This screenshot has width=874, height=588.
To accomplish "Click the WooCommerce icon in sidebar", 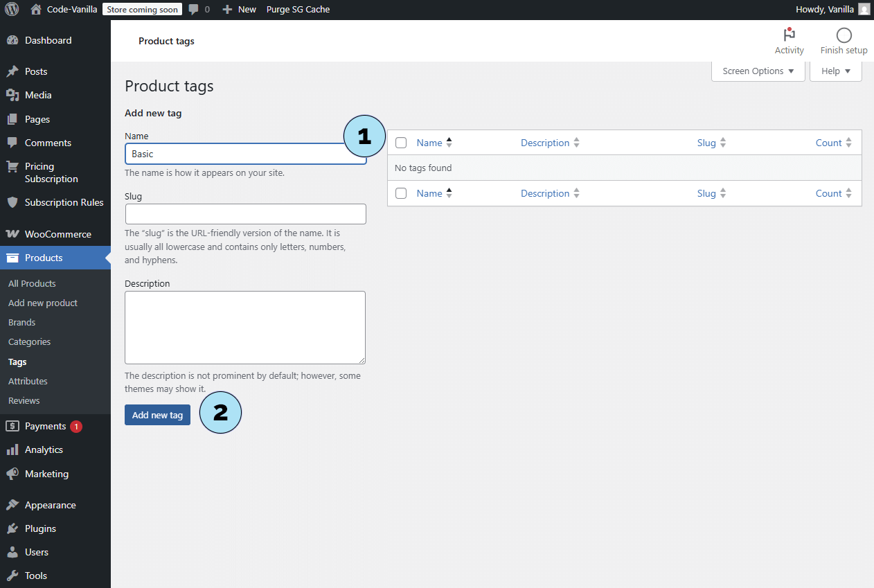I will coord(12,234).
